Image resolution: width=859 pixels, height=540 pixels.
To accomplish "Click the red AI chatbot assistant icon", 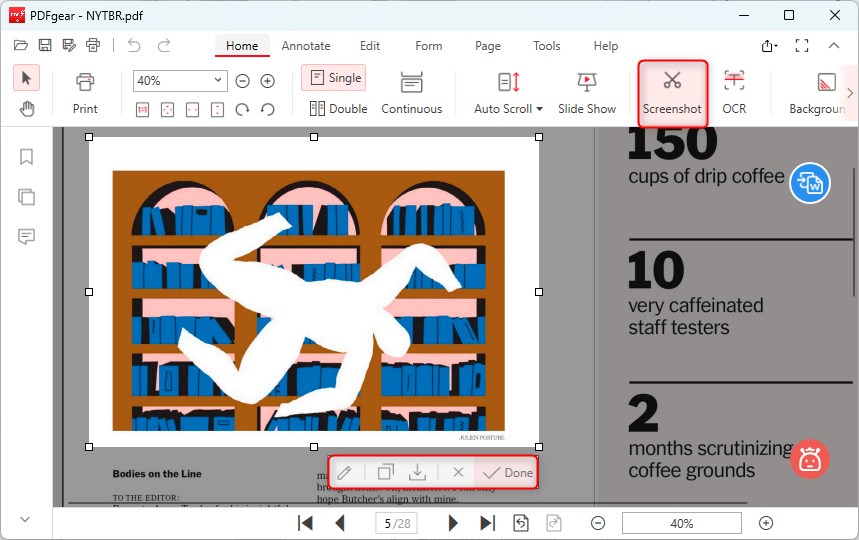I will pos(810,458).
